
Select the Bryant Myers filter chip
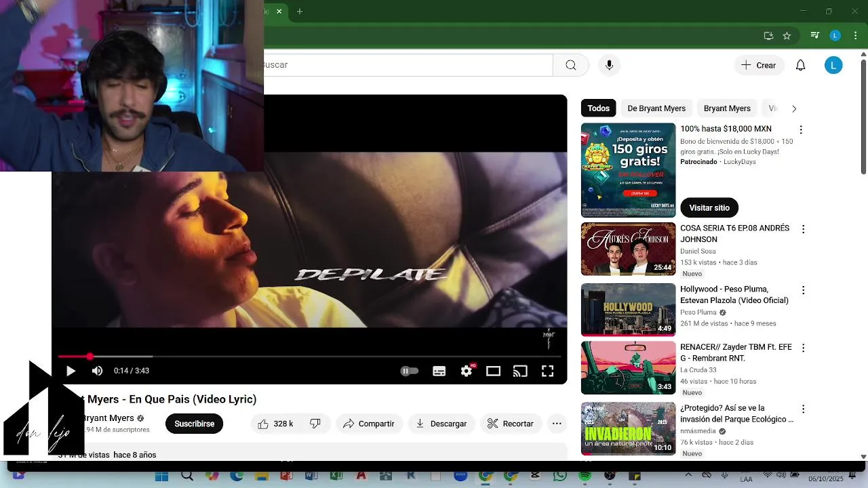pos(727,108)
